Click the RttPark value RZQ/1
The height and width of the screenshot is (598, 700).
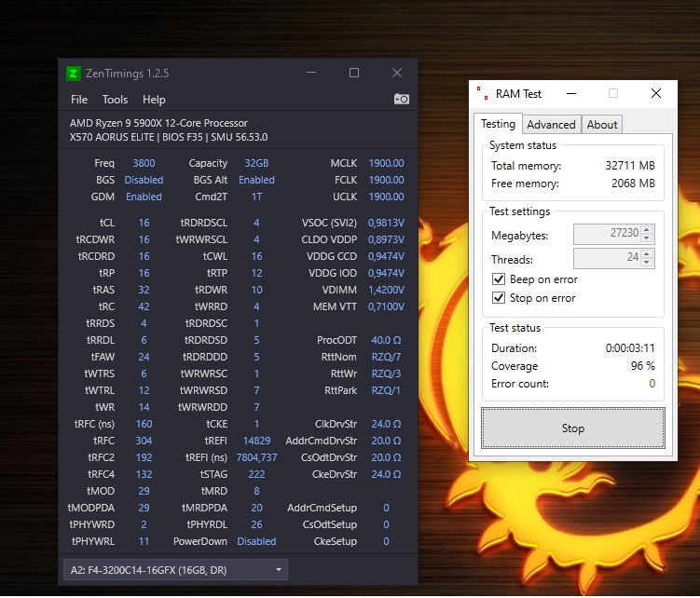tap(386, 390)
